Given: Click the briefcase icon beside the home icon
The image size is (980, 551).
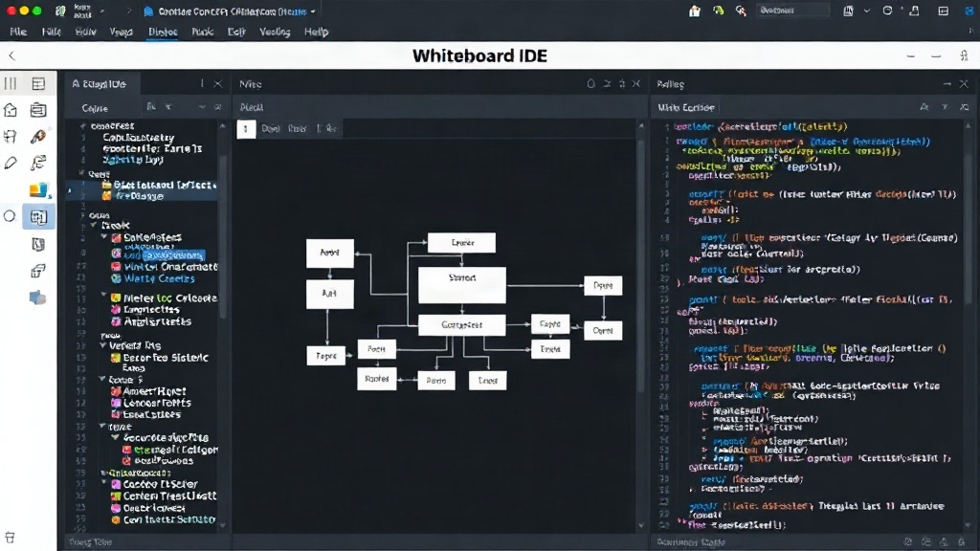Looking at the screenshot, I should click(38, 110).
